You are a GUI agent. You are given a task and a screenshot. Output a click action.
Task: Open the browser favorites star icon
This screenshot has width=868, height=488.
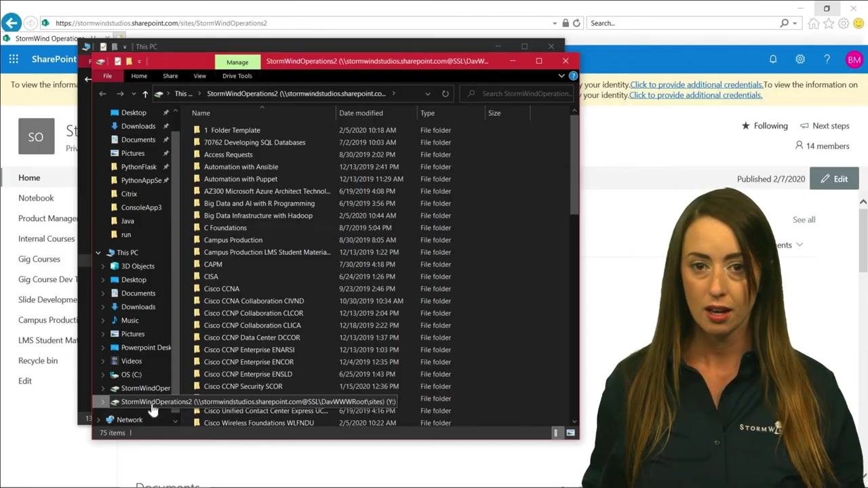coord(828,23)
